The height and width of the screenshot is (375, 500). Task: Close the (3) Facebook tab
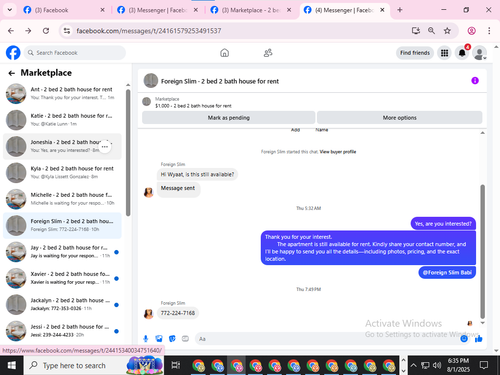[102, 10]
